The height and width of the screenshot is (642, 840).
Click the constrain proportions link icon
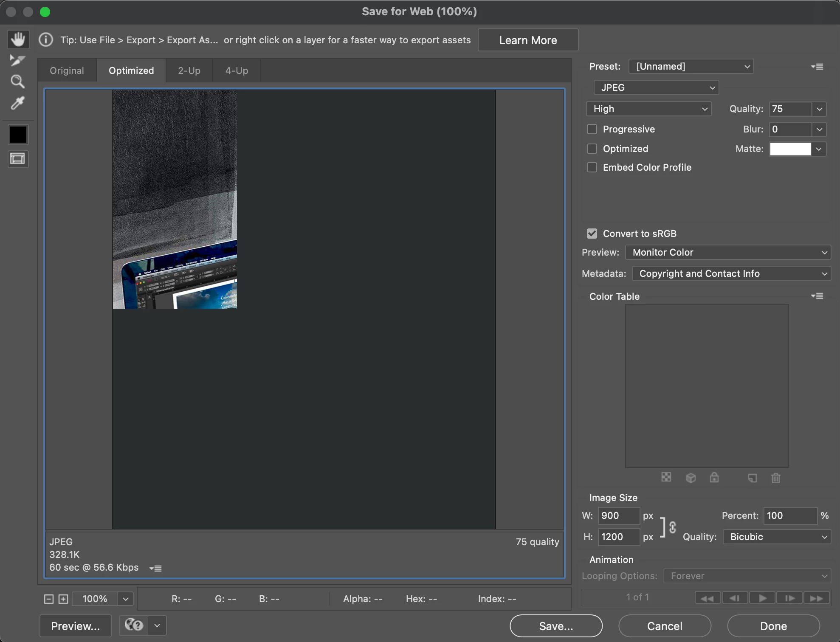point(672,527)
